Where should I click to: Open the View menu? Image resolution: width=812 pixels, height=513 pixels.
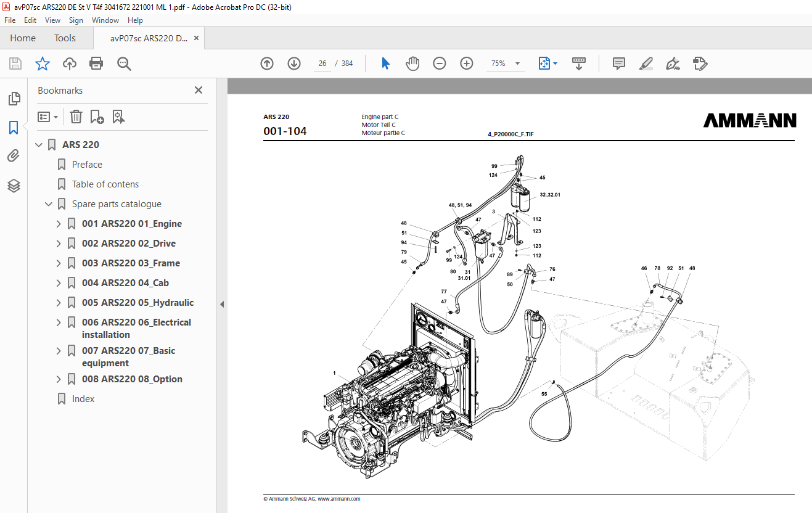(53, 20)
